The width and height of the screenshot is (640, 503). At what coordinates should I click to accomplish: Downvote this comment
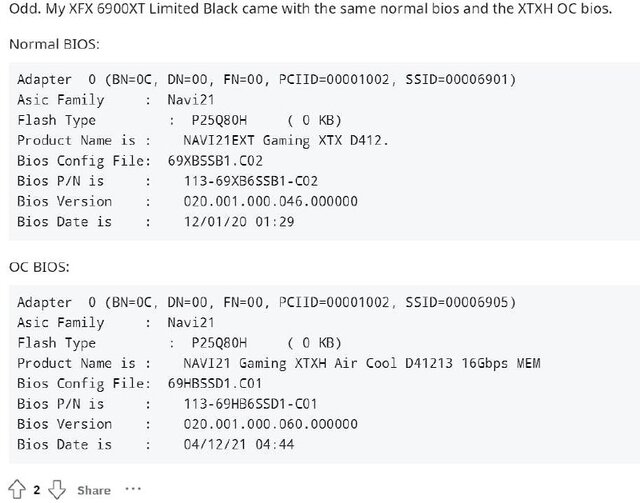[57, 490]
